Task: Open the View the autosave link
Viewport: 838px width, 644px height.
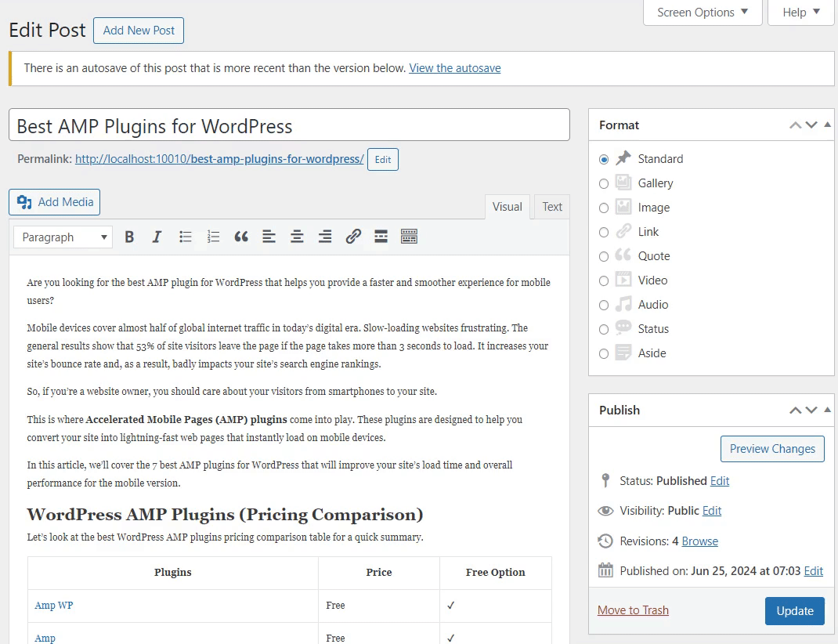Action: (x=455, y=68)
